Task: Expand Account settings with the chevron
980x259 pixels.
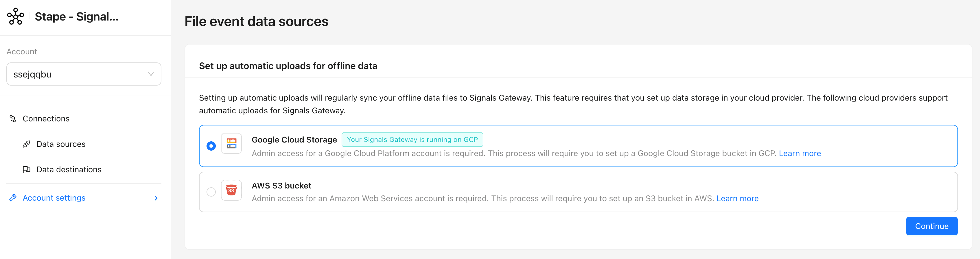Action: (156, 198)
